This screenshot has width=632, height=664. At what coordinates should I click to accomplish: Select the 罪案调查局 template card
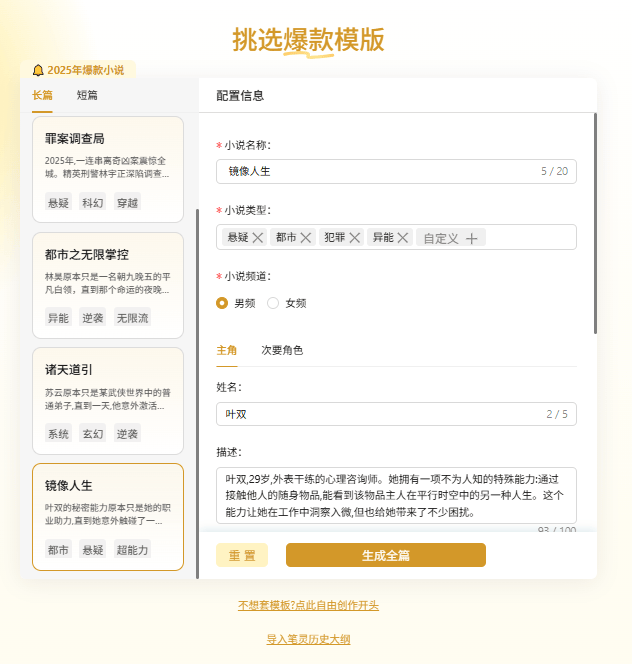(108, 168)
